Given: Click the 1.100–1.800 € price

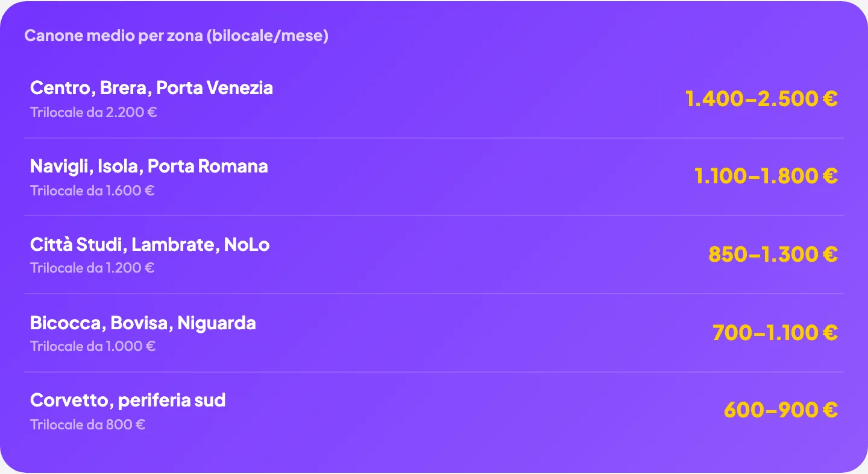Looking at the screenshot, I should [x=766, y=176].
